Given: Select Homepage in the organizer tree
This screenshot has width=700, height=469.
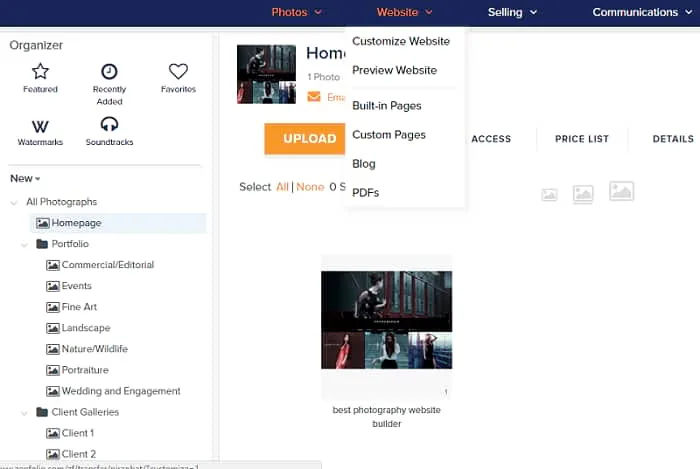Looking at the screenshot, I should pyautogui.click(x=118, y=223).
